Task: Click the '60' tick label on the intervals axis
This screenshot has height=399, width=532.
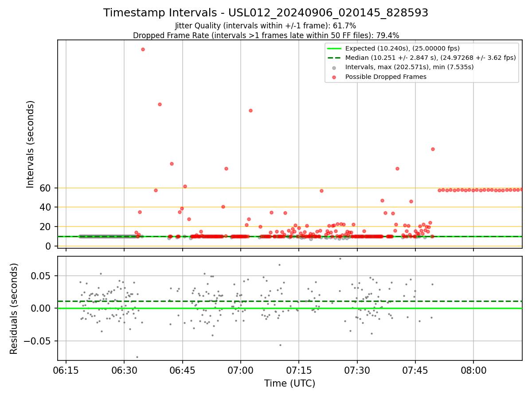Action: pyautogui.click(x=46, y=188)
